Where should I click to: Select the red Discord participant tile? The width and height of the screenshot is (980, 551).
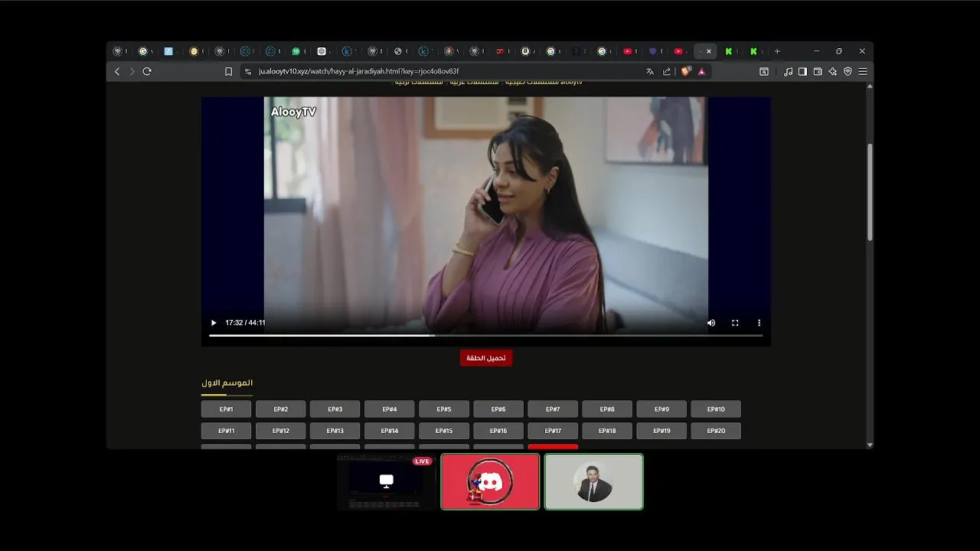pyautogui.click(x=490, y=481)
